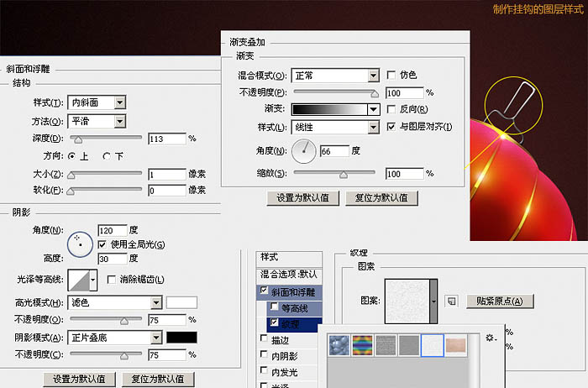Viewport: 588px width, 388px height.
Task: Click the 大小 value field showing 1
Action: pos(167,175)
